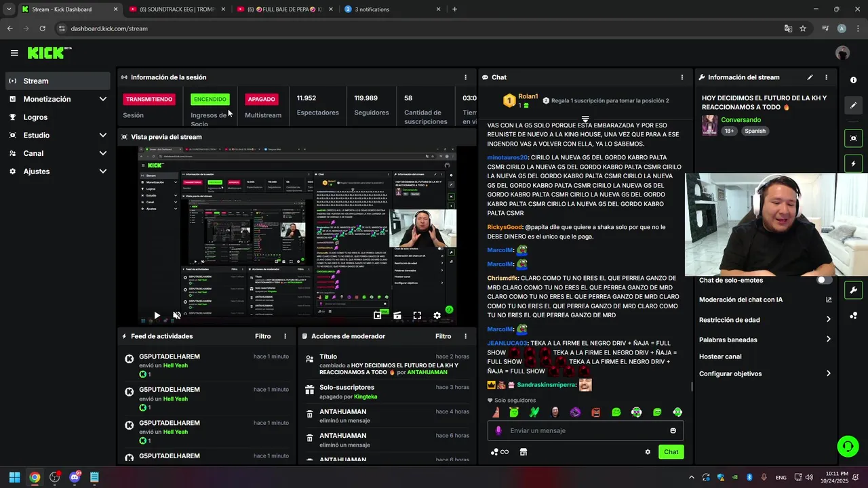Open mini-player from preview controls
The height and width of the screenshot is (488, 868).
378,315
